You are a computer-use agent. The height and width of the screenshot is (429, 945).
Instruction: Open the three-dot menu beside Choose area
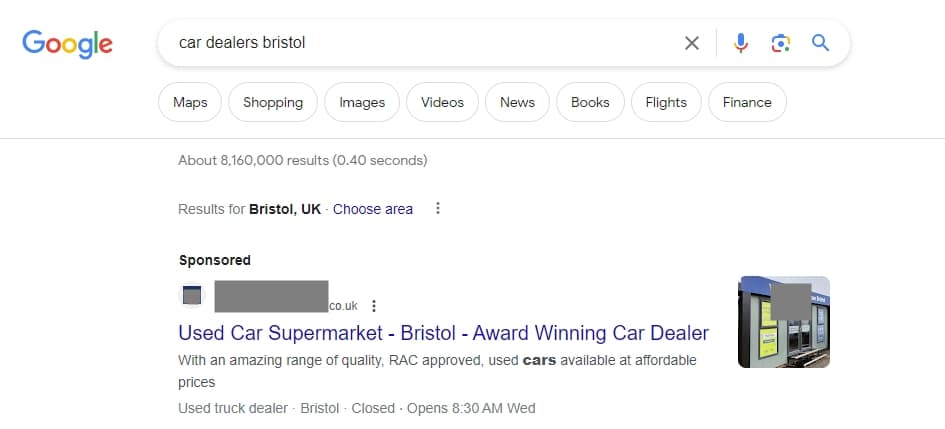tap(437, 209)
